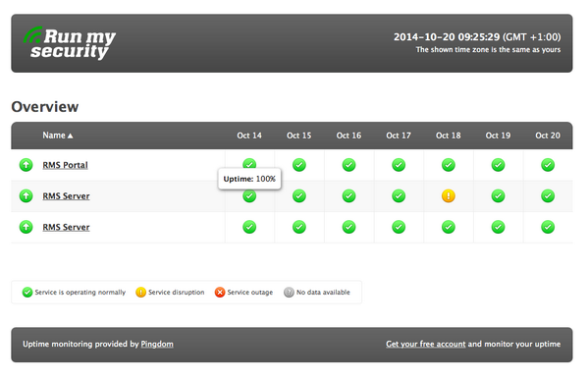Click RMS Portal's Oct 15 green check icon
The image size is (588, 380).
pos(298,165)
